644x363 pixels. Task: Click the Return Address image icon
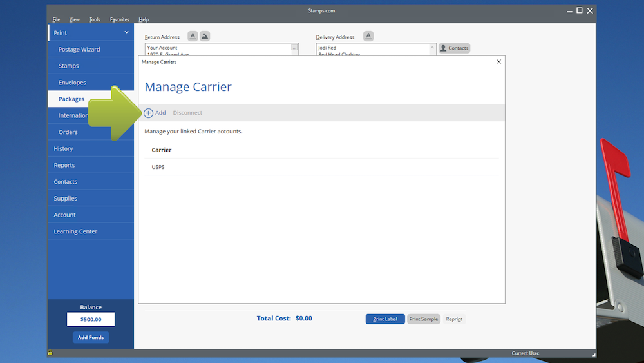coord(205,36)
